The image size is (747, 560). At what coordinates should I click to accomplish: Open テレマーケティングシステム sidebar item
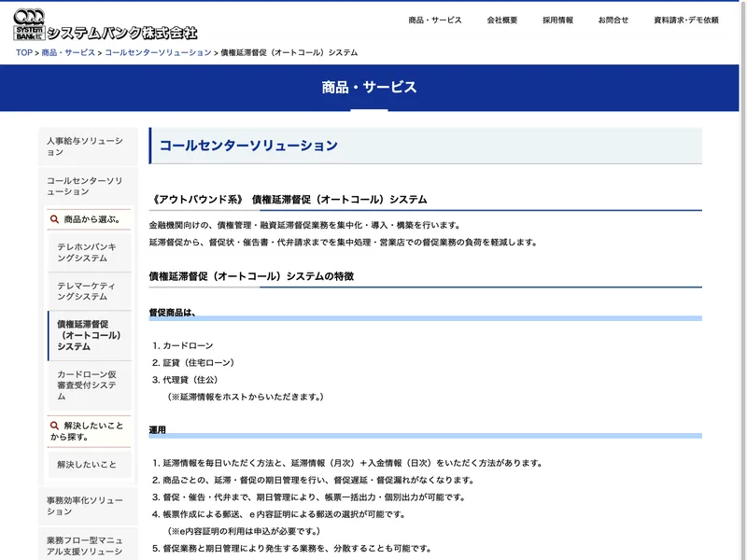(x=89, y=291)
